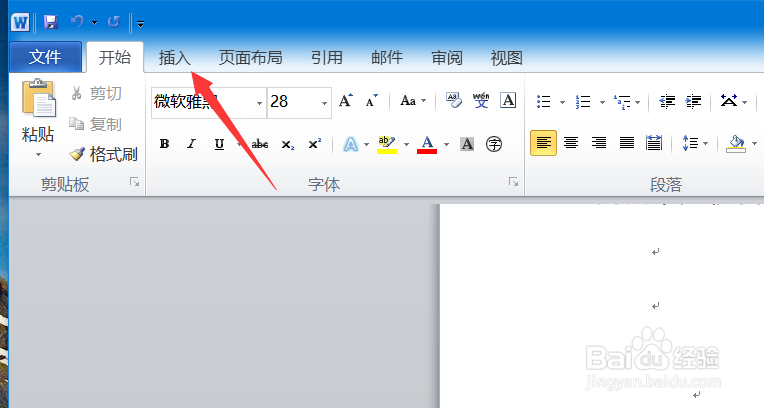Open the 字体 dialog launcher
The height and width of the screenshot is (408, 764).
click(513, 182)
